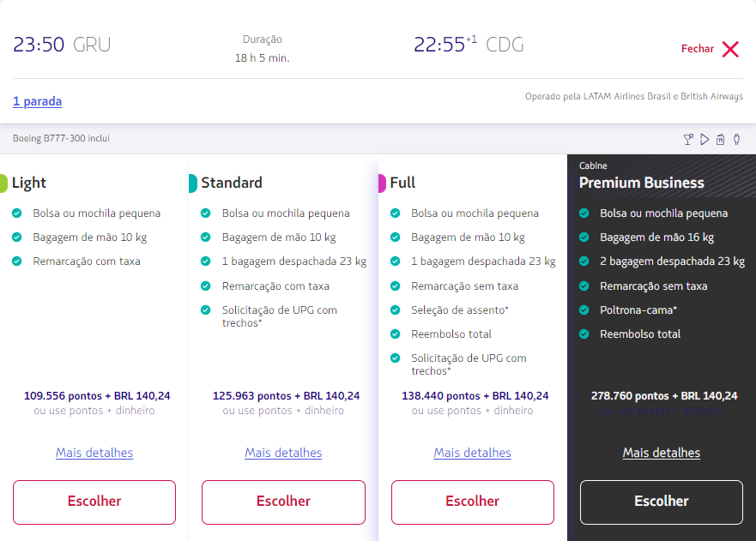Open the 1 parada stop details
Viewport: 756px width, 541px height.
(37, 101)
